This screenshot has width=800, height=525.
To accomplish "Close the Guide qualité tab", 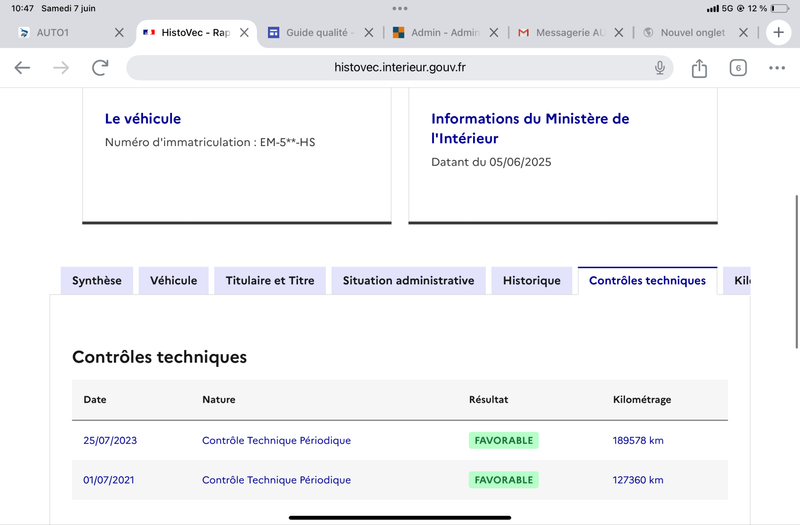I will pyautogui.click(x=369, y=33).
